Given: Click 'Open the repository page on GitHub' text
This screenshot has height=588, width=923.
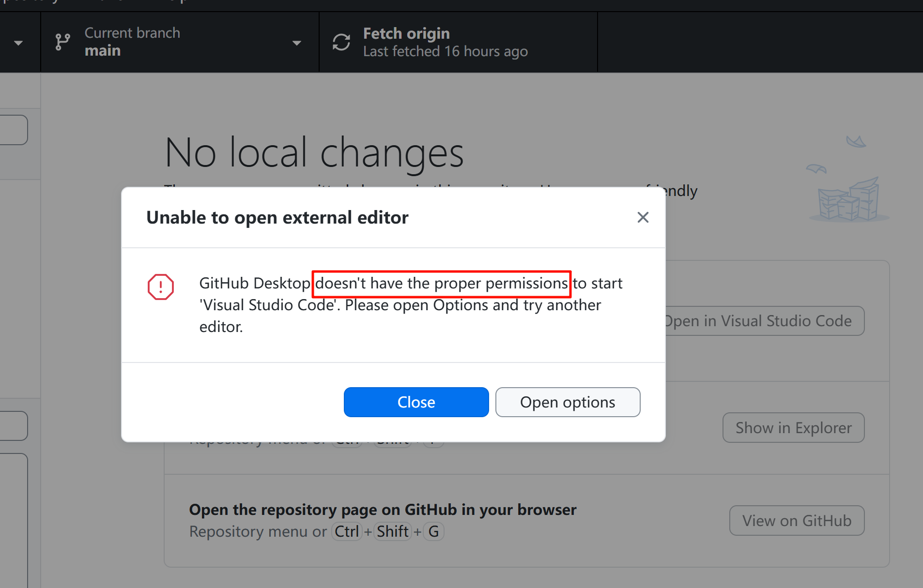Looking at the screenshot, I should tap(383, 510).
